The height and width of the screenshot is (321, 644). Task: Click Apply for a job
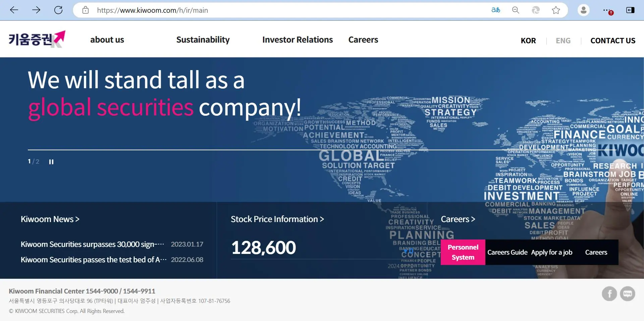(552, 252)
